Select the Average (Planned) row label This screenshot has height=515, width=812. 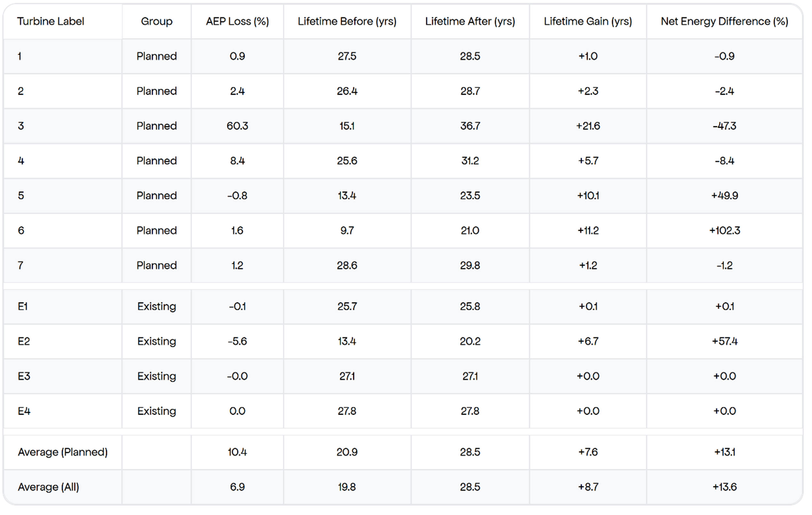click(63, 452)
